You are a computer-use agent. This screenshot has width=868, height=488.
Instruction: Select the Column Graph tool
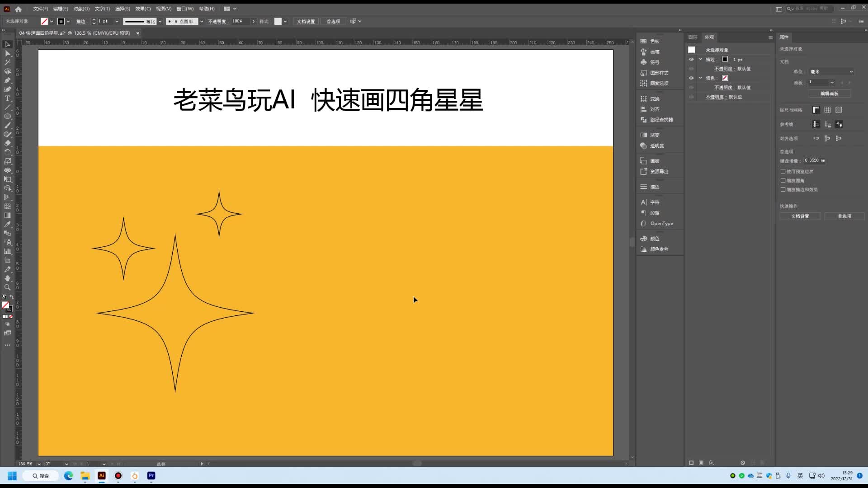pos(7,251)
